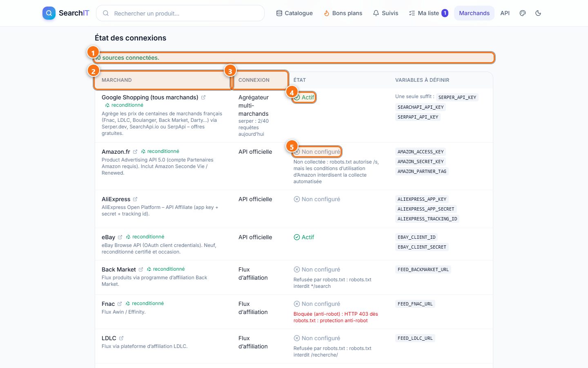
Task: Click VARIABLES À DÉFINIR column header
Action: [422, 80]
